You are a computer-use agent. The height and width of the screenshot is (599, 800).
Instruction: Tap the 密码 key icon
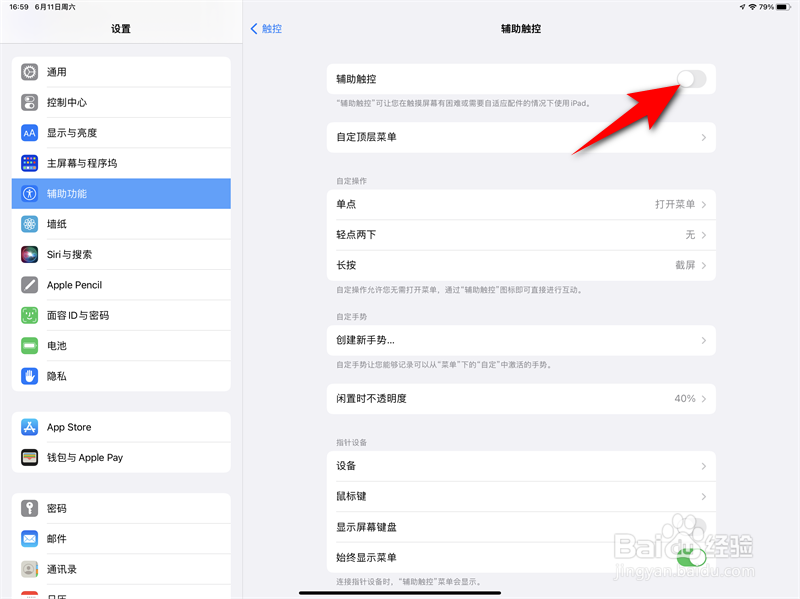30,508
